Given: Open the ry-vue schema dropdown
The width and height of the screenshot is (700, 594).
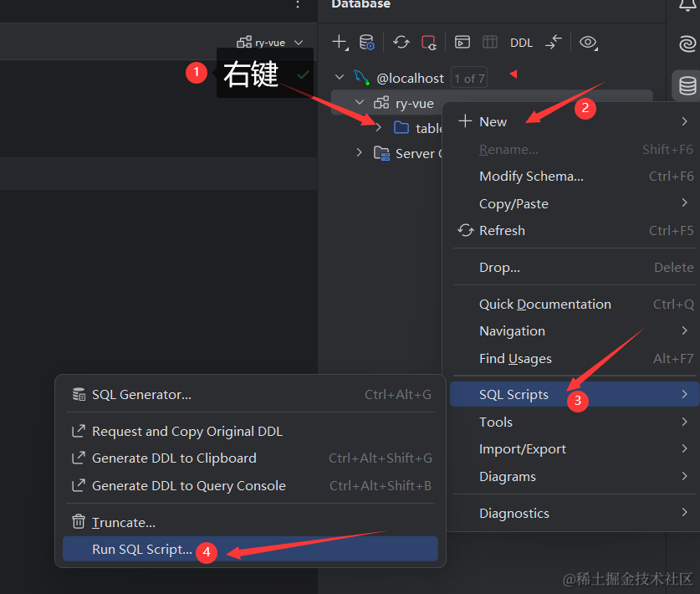Looking at the screenshot, I should click(270, 43).
